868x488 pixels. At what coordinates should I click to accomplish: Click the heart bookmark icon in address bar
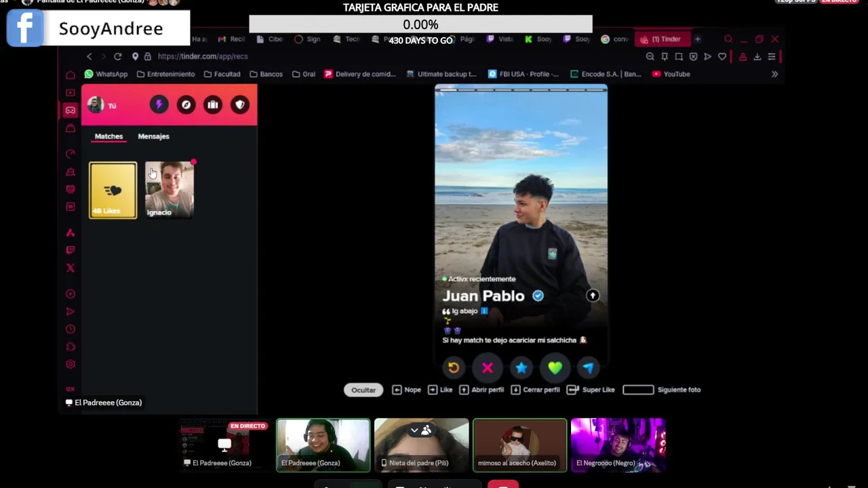(x=722, y=56)
